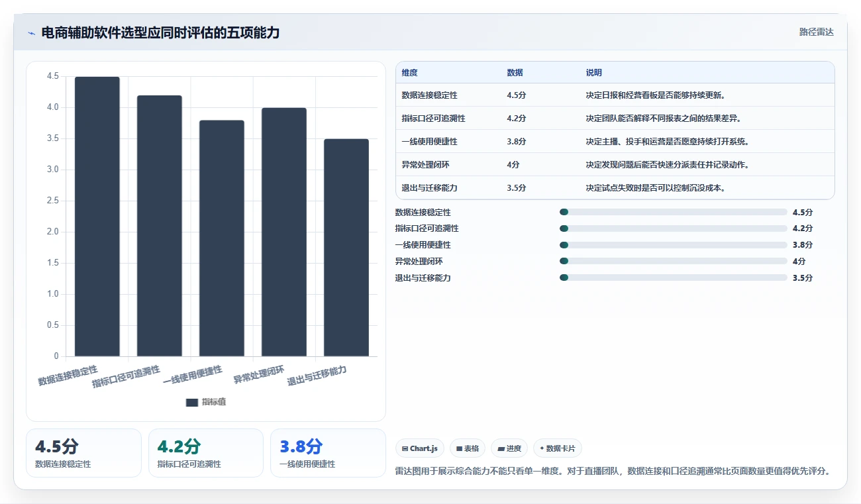Viewport: 861px width, 504px height.
Task: Click description 决定试点失败时是否可以控制沉没成本
Action: pyautogui.click(x=655, y=187)
